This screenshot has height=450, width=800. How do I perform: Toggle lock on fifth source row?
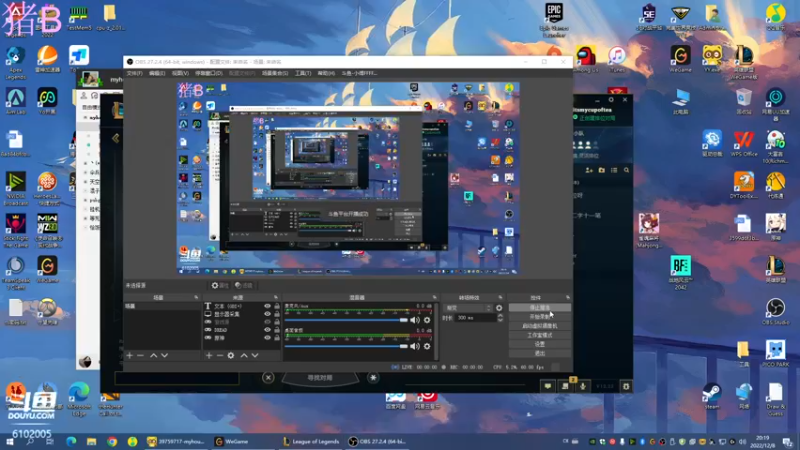[x=277, y=338]
